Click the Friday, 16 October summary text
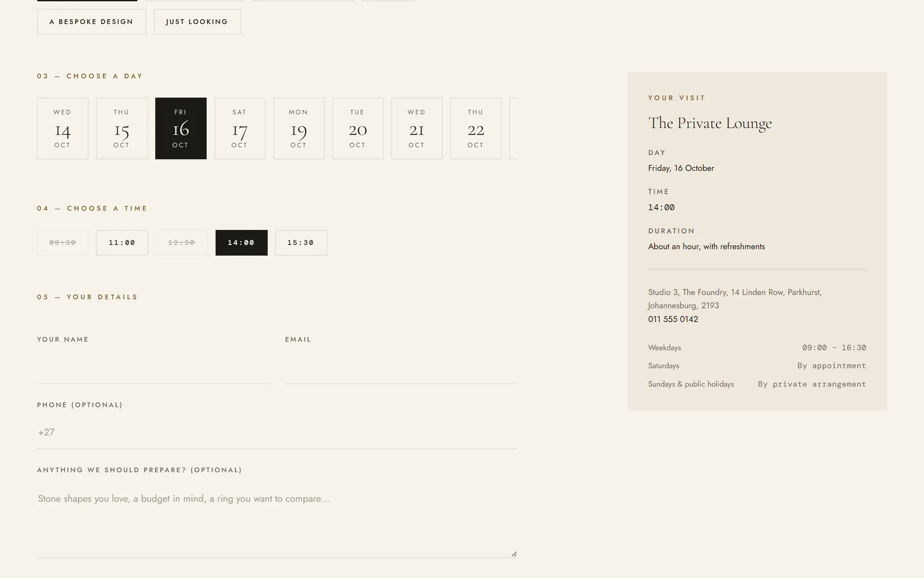The image size is (924, 578). (681, 168)
